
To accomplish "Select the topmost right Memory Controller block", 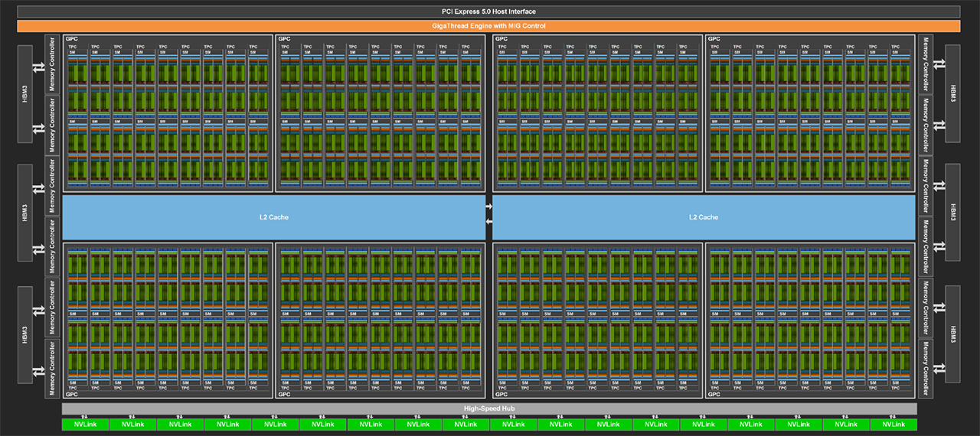I will (926, 63).
